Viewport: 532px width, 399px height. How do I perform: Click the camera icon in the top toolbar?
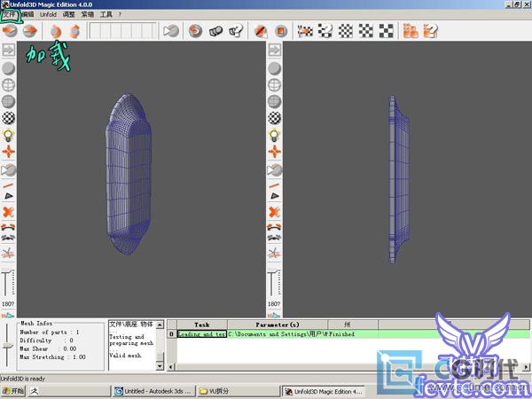[x=171, y=31]
